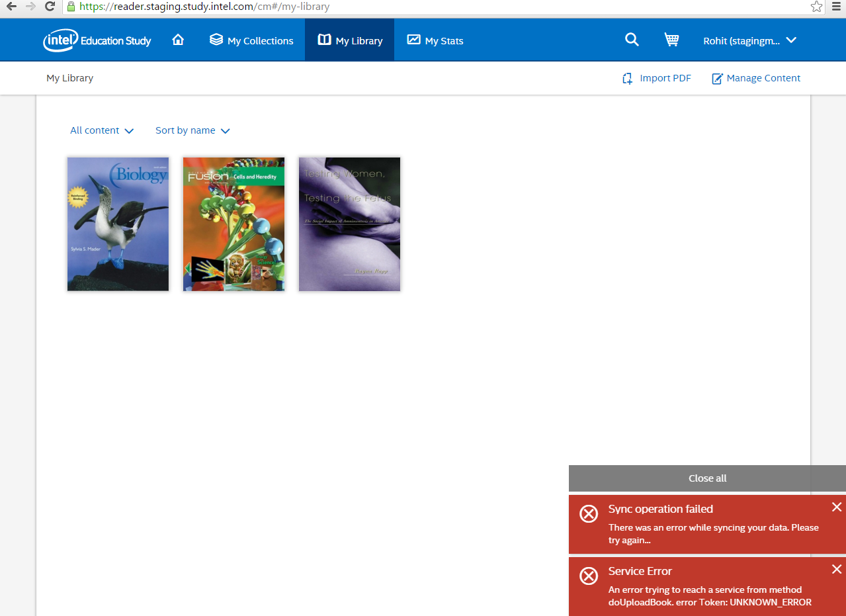This screenshot has width=846, height=616.
Task: Click the green SSL padlock icon
Action: click(x=71, y=7)
